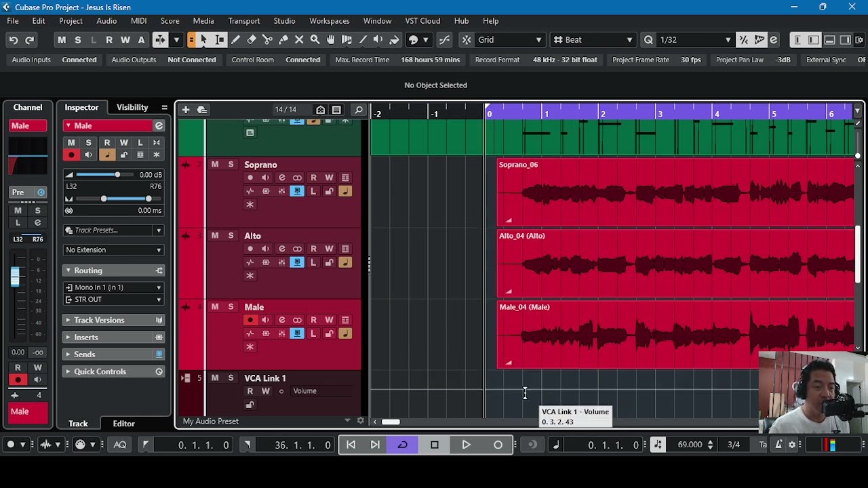Open the MIDI menu
The height and width of the screenshot is (488, 868).
[x=138, y=21]
